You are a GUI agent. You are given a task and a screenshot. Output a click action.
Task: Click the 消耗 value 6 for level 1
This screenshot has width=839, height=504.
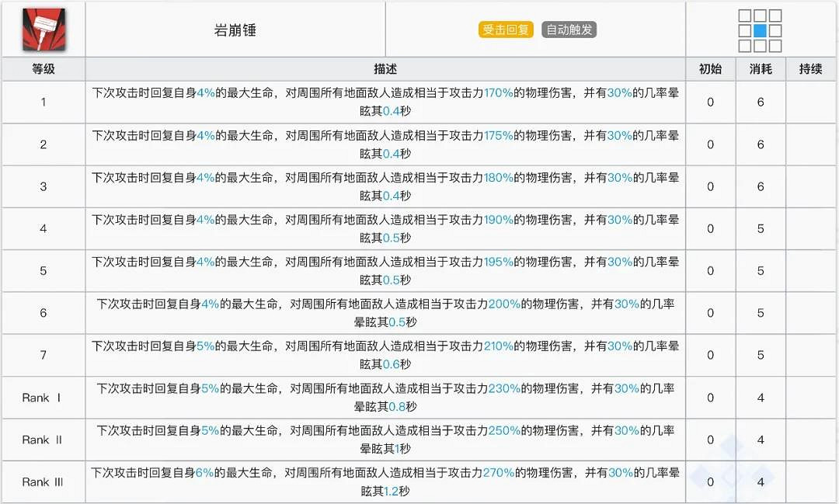761,102
